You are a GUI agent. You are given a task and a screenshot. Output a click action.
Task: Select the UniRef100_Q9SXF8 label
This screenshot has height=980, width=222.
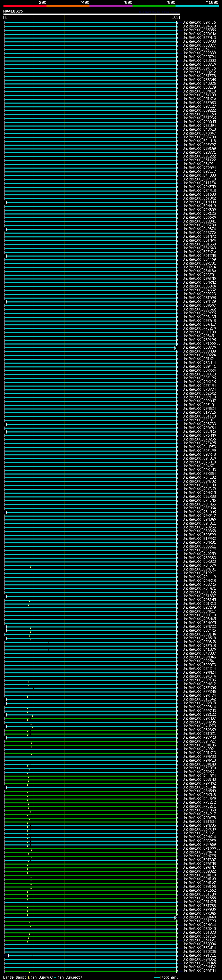199,455
